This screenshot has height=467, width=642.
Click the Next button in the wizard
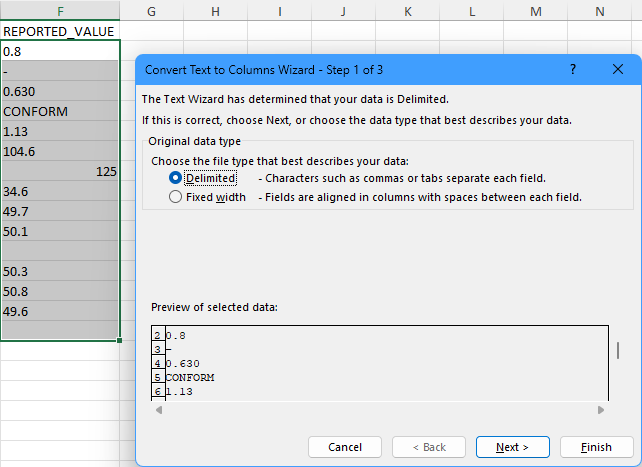click(512, 447)
